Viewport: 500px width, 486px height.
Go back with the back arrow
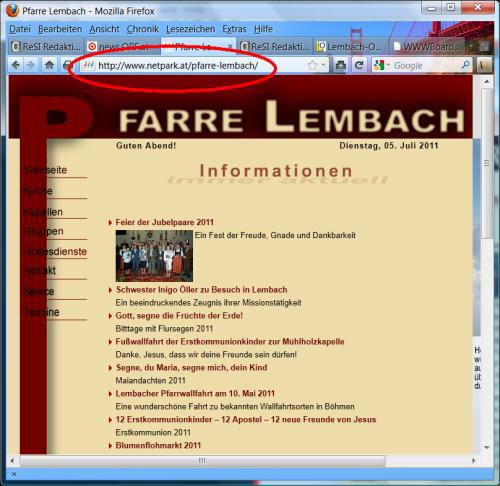pos(16,65)
